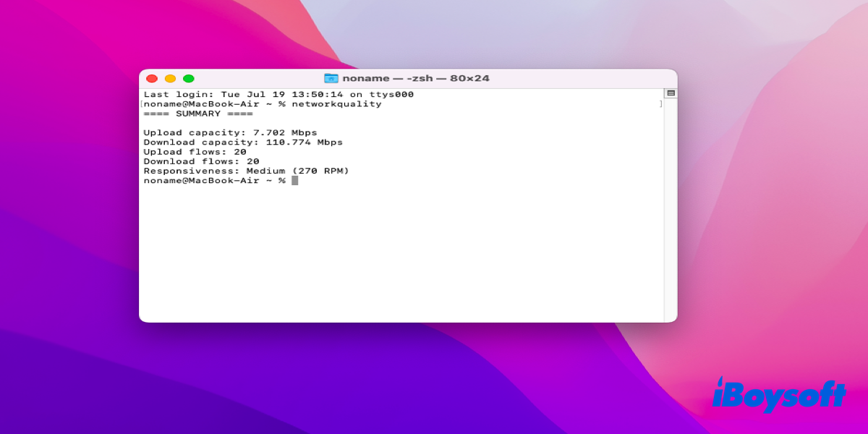Viewport: 868px width, 434px height.
Task: Click the 'networkquality' command text
Action: tap(336, 104)
